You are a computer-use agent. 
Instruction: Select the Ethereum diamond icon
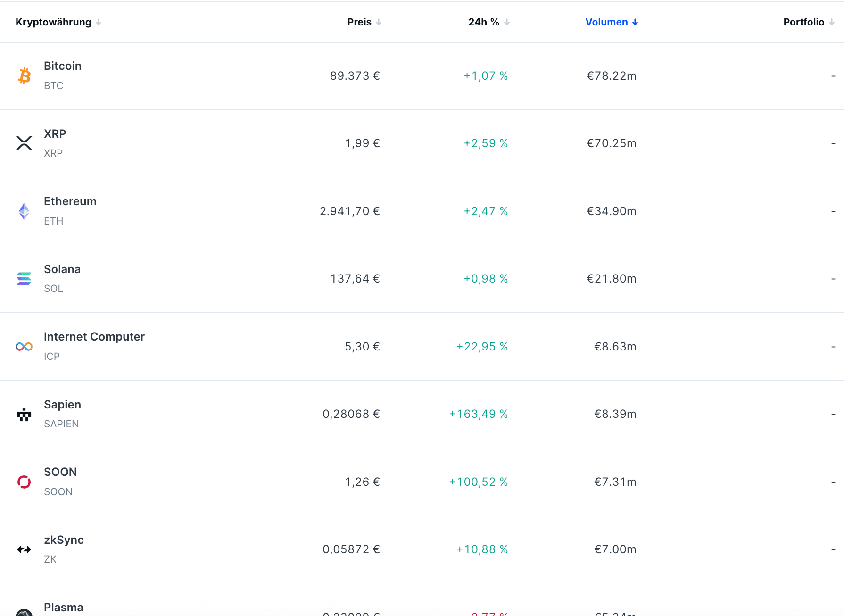click(x=24, y=211)
